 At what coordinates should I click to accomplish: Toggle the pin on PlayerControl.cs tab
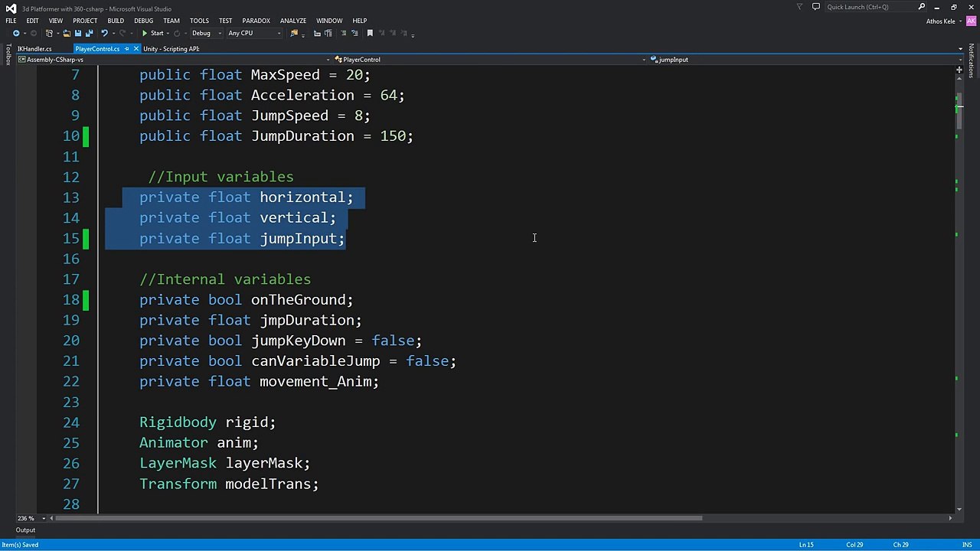click(126, 49)
